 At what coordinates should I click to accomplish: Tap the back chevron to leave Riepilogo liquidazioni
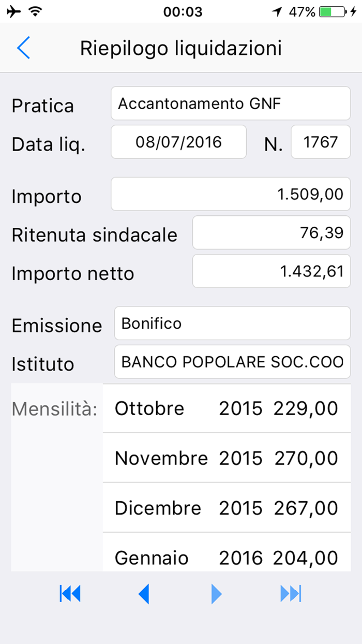(23, 48)
